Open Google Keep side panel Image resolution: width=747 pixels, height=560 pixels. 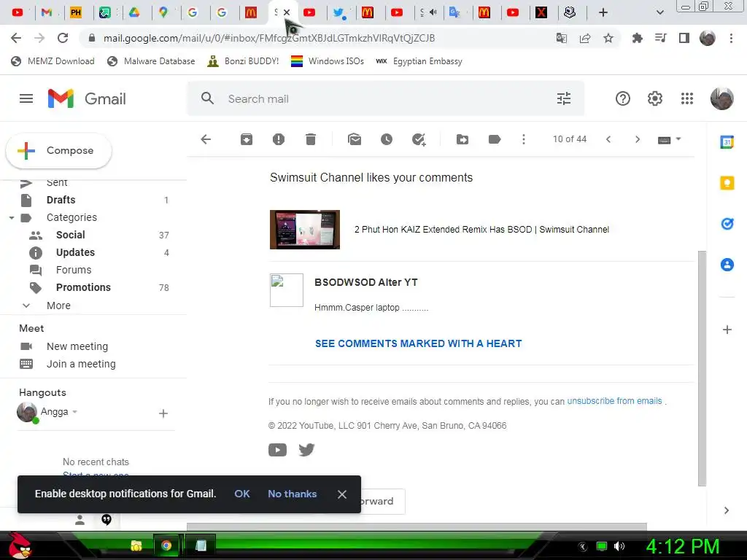pyautogui.click(x=727, y=183)
